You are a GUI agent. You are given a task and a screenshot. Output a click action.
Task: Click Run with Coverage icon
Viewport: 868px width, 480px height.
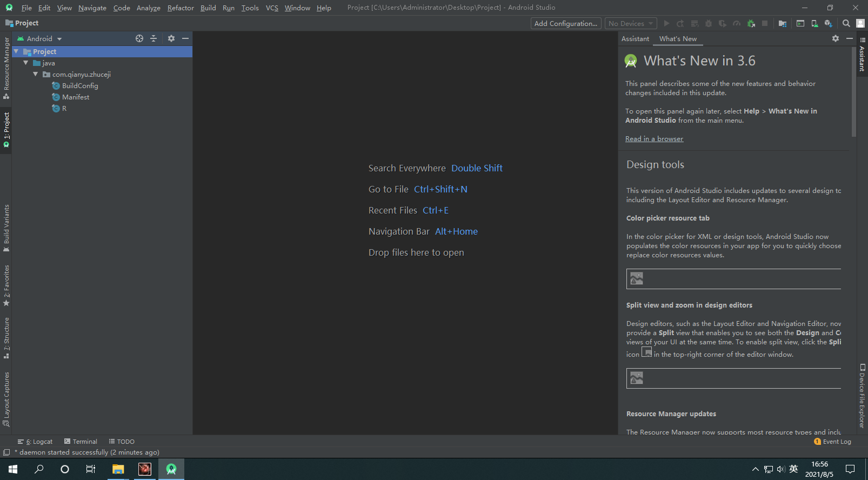click(723, 23)
